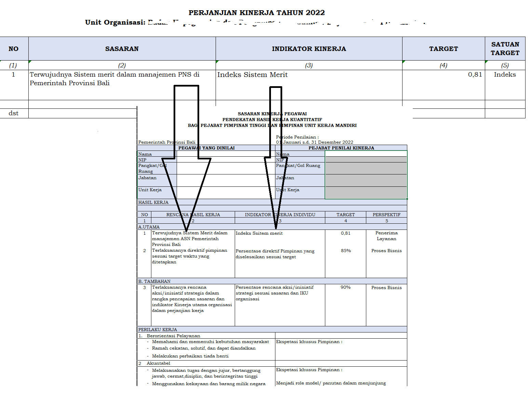This screenshot has height=418, width=532.
Task: Click the PEGAWAI YANG DINILAI section header
Action: [206, 148]
